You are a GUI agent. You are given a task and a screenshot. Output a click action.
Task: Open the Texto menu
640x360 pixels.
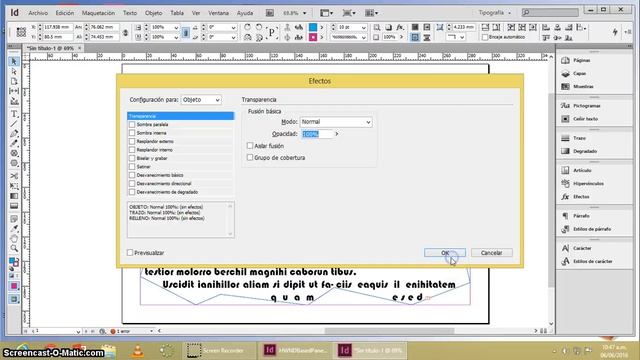[130, 13]
